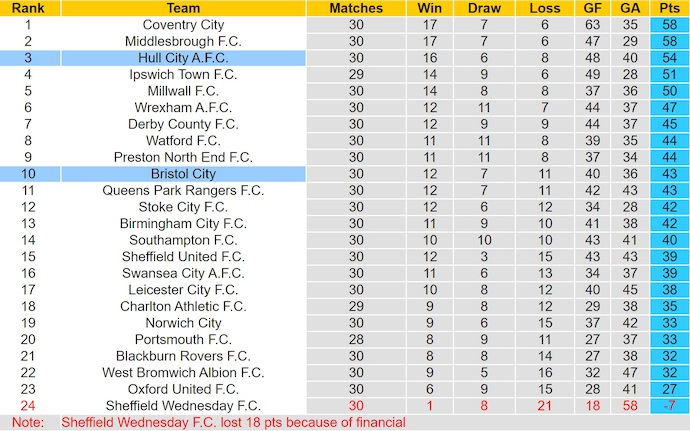This screenshot has width=690, height=431.
Task: Sort by the Matches column header
Action: [355, 8]
